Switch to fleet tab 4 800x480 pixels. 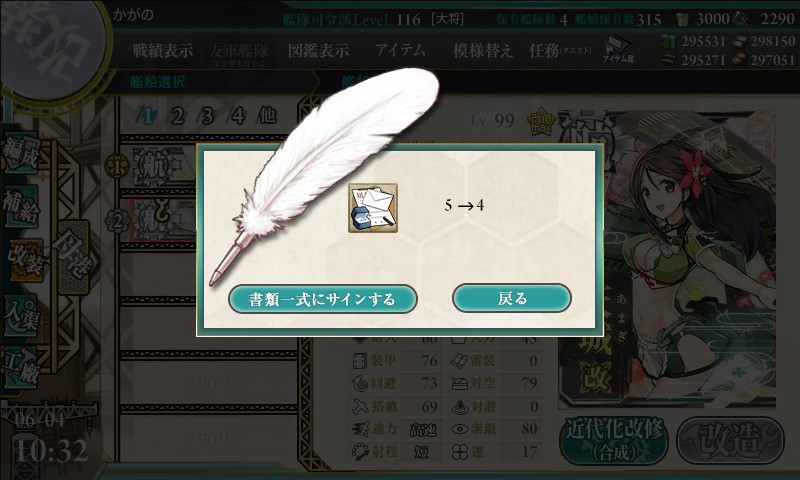click(238, 116)
